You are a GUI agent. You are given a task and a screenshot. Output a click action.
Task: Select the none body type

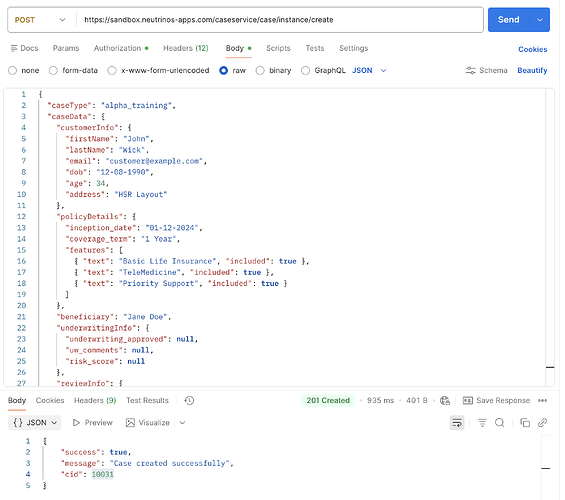tap(24, 71)
